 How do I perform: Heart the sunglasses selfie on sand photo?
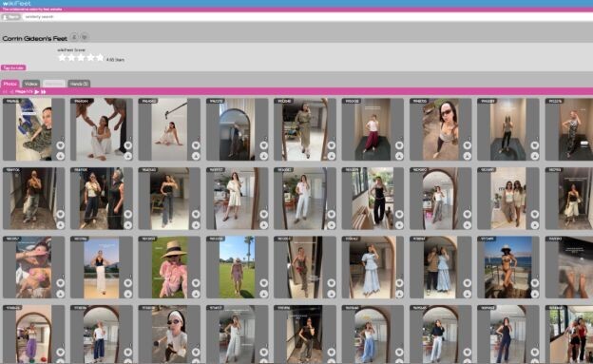click(x=467, y=145)
